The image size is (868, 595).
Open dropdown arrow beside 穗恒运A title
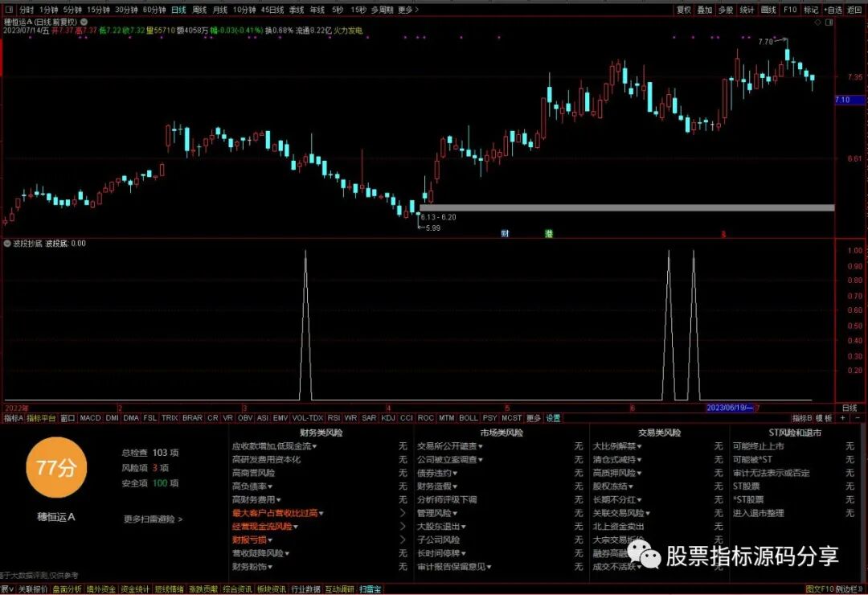pos(84,22)
